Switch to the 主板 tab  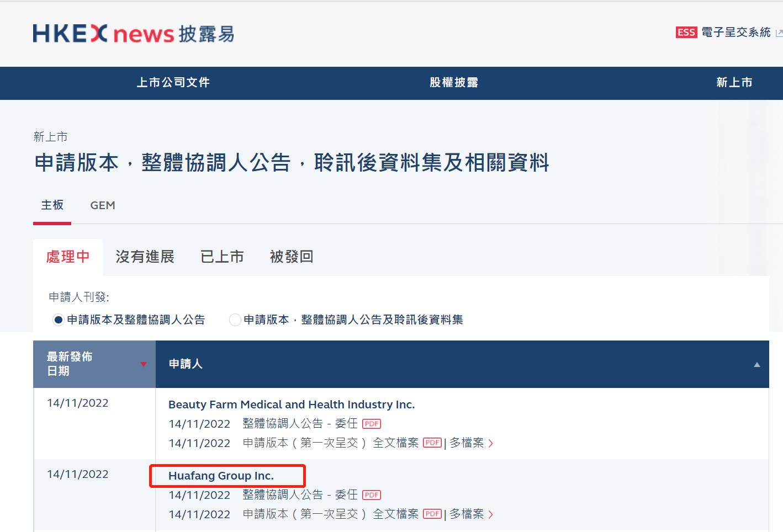tap(52, 205)
